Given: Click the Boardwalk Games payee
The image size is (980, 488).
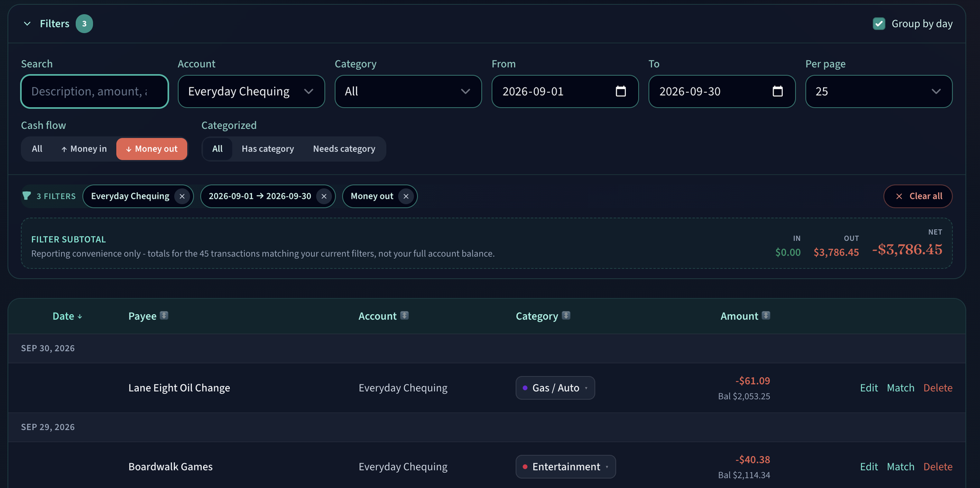Looking at the screenshot, I should (170, 467).
